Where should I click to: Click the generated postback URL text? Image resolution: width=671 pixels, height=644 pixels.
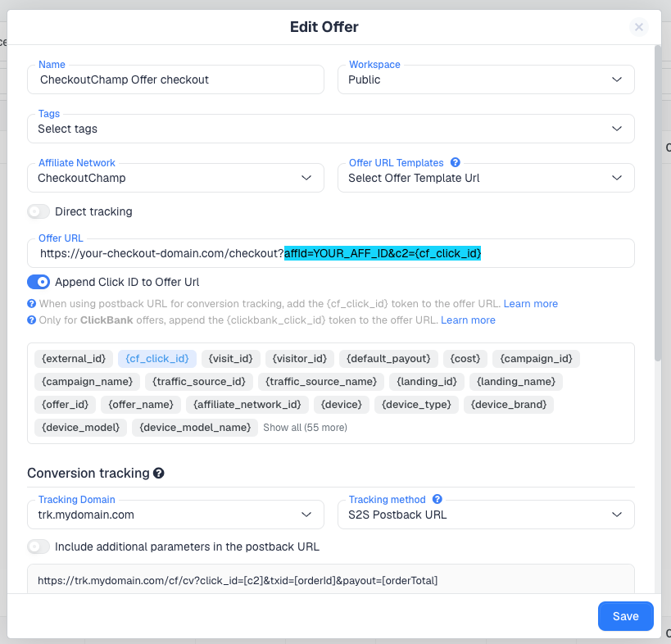238,581
